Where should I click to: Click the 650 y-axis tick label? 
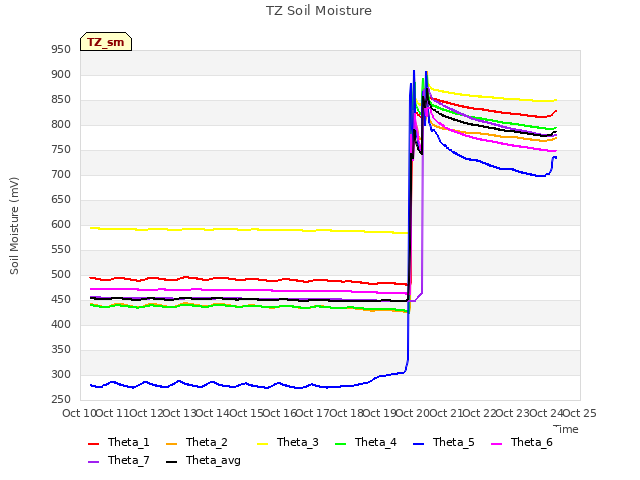point(61,199)
